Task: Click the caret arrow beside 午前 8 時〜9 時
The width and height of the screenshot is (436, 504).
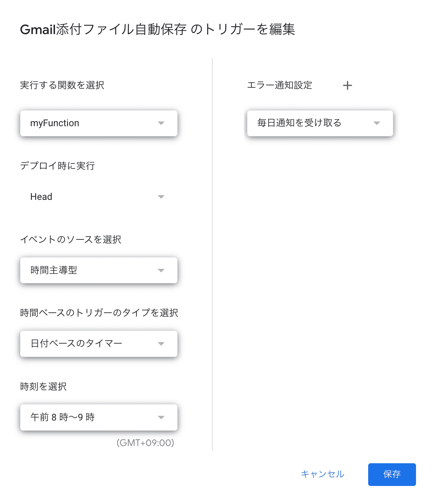Action: pos(161,417)
